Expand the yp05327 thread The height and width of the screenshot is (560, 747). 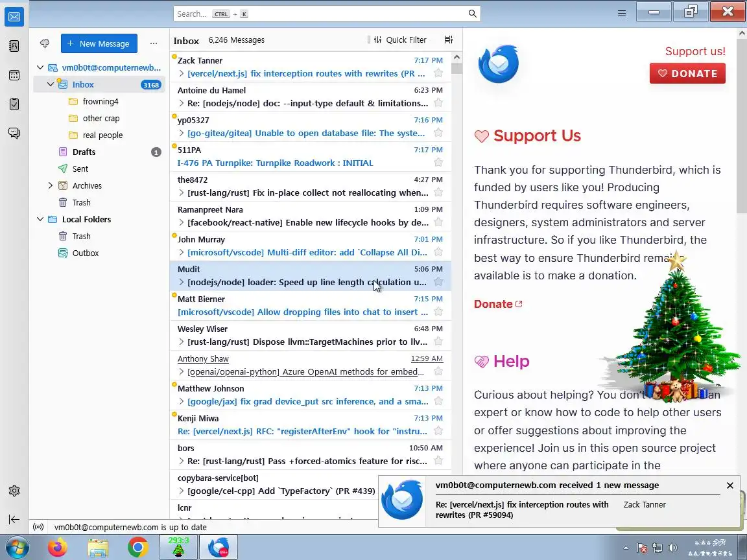click(x=181, y=133)
